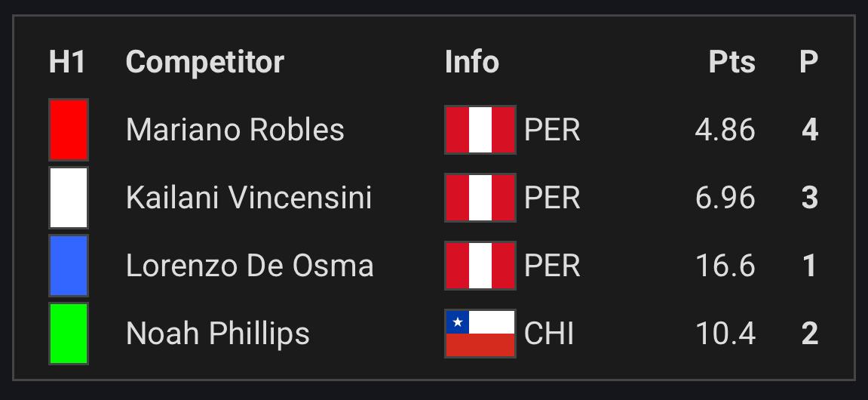Click the Peru flag in Kailani Vincensini's row

[480, 198]
